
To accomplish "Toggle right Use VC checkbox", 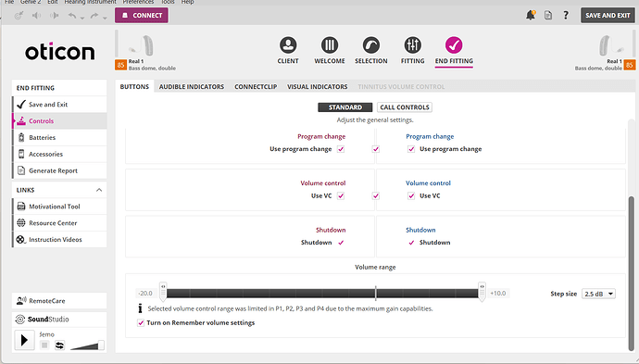I will pyautogui.click(x=411, y=196).
